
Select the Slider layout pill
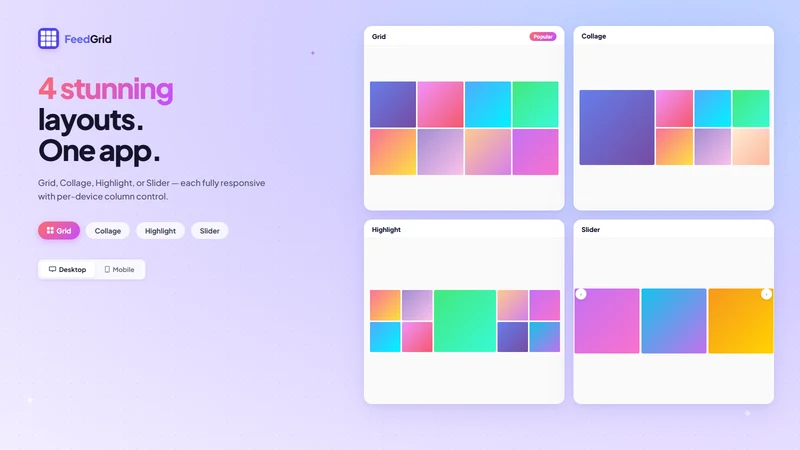(x=209, y=231)
